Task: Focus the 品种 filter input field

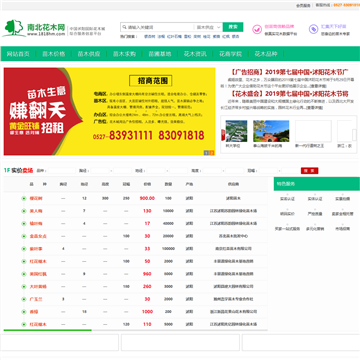Action: [61, 171]
